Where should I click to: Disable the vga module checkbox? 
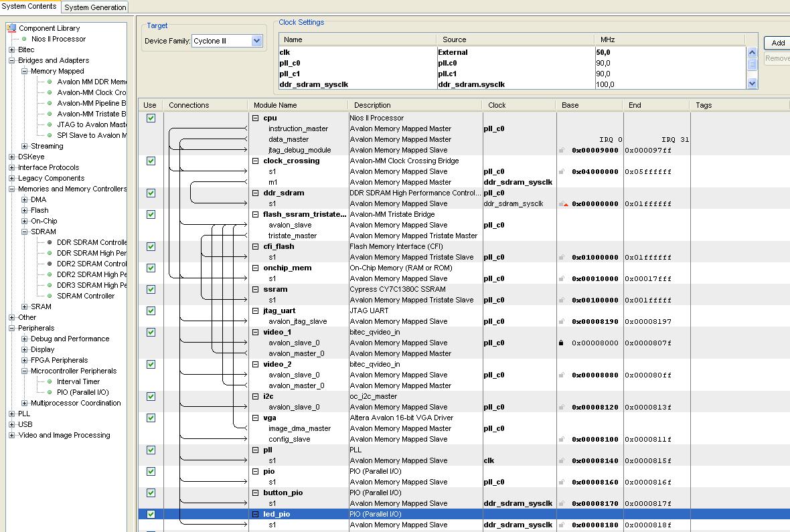151,418
